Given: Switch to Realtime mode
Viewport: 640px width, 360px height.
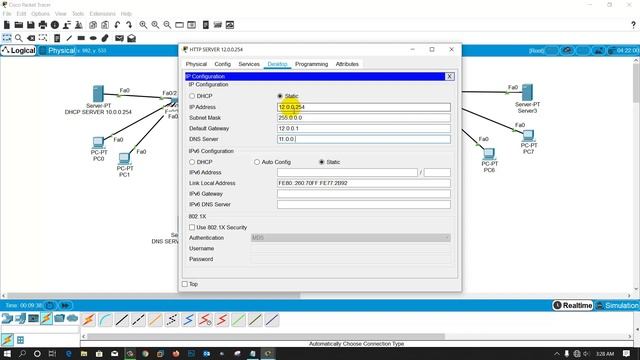Looking at the screenshot, I should pyautogui.click(x=573, y=305).
